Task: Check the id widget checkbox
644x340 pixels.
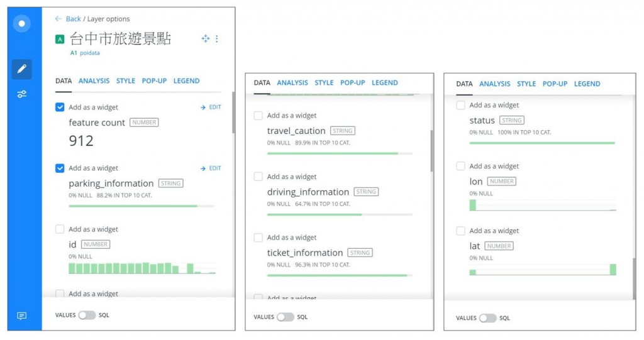Action: pyautogui.click(x=60, y=229)
